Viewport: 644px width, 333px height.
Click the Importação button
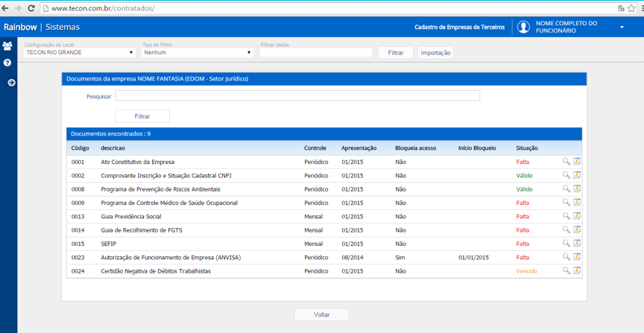(436, 53)
